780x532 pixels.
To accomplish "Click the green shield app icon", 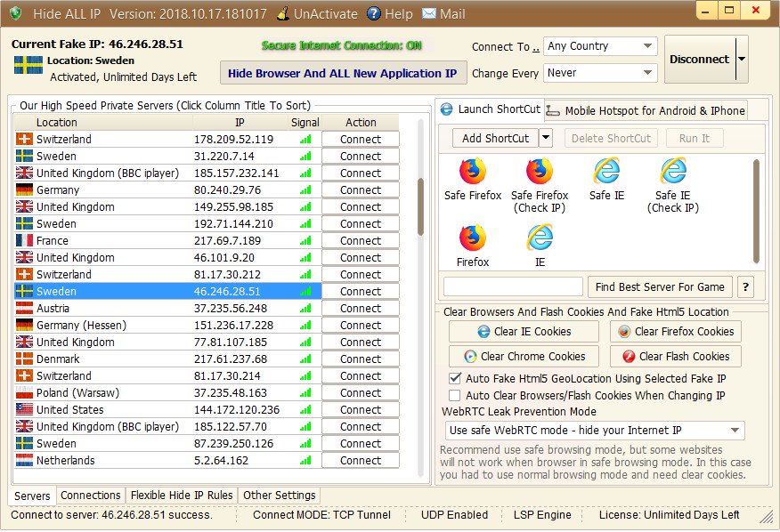I will (15, 13).
